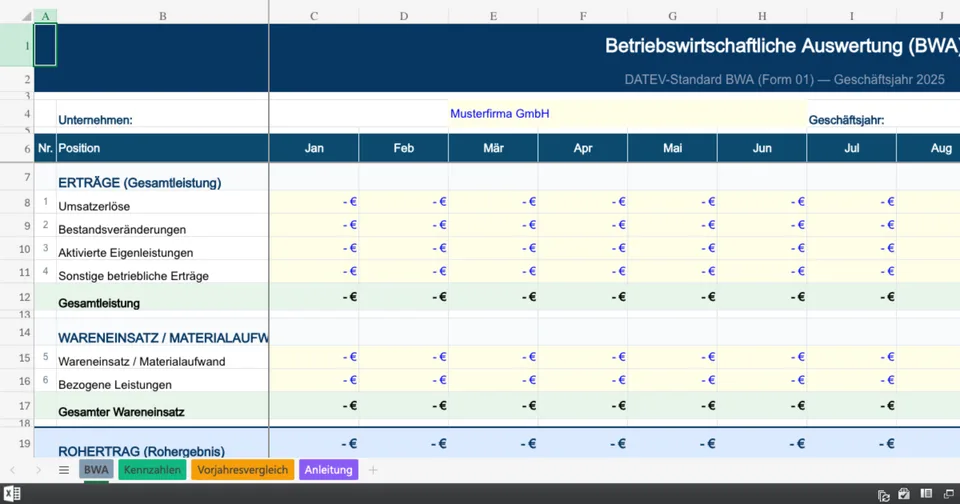Screen dimensions: 960x504
Task: Switch to the BWA sheet tab
Action: point(96,470)
